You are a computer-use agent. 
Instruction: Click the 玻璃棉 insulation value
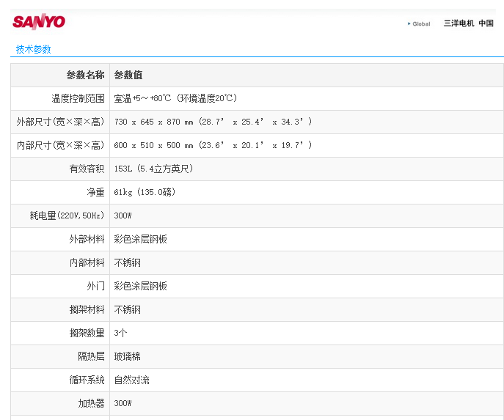point(128,356)
